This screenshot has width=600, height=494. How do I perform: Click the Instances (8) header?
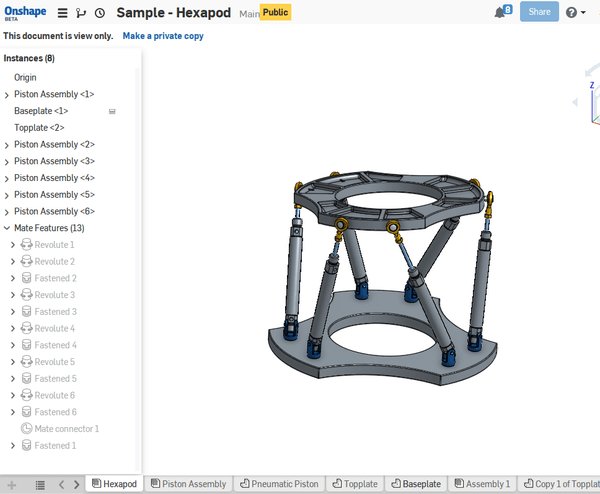[29, 58]
